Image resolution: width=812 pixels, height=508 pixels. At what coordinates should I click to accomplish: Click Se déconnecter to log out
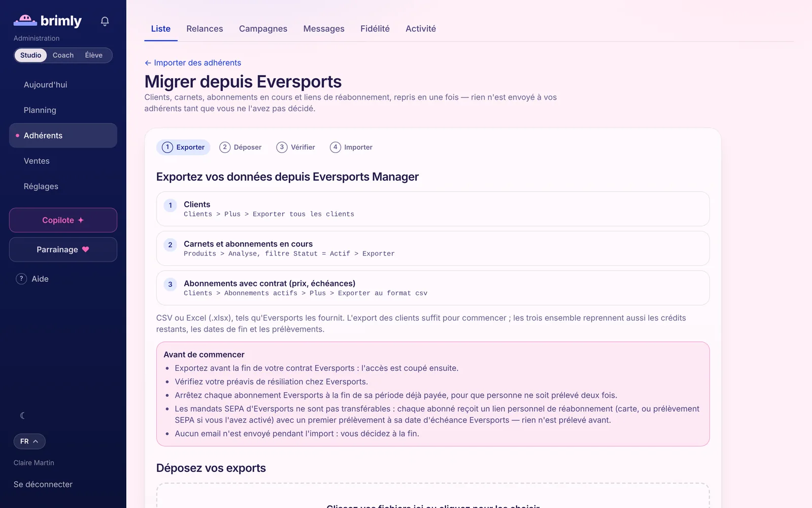(x=43, y=485)
